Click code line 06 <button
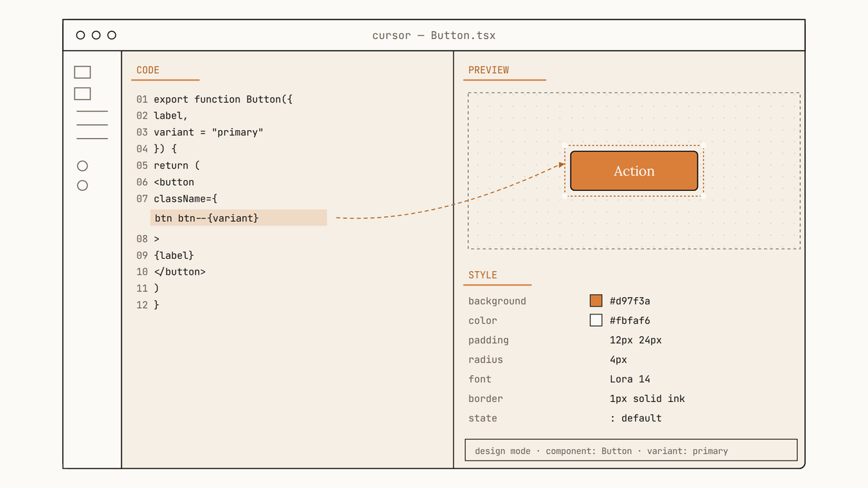Screen dimensions: 868x488 165,182
